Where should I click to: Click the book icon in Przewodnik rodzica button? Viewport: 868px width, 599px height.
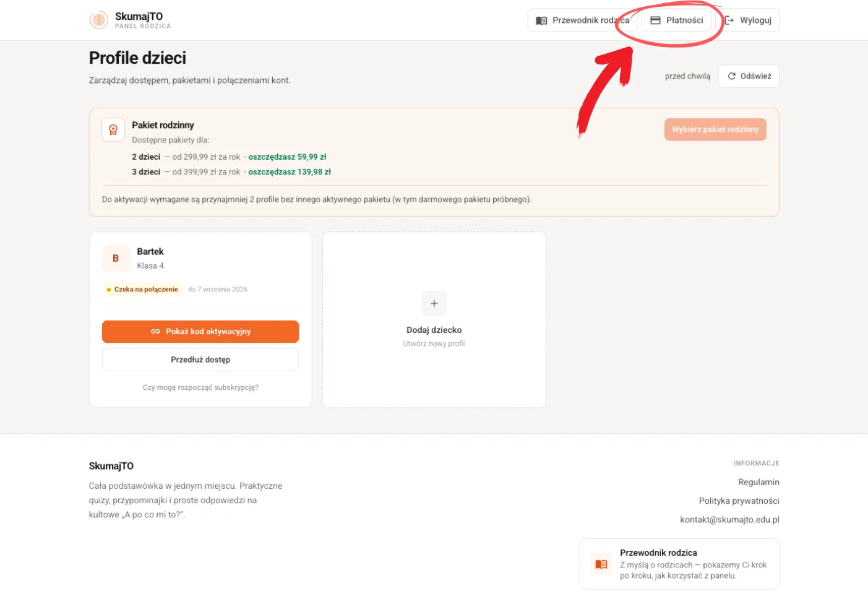pyautogui.click(x=541, y=20)
